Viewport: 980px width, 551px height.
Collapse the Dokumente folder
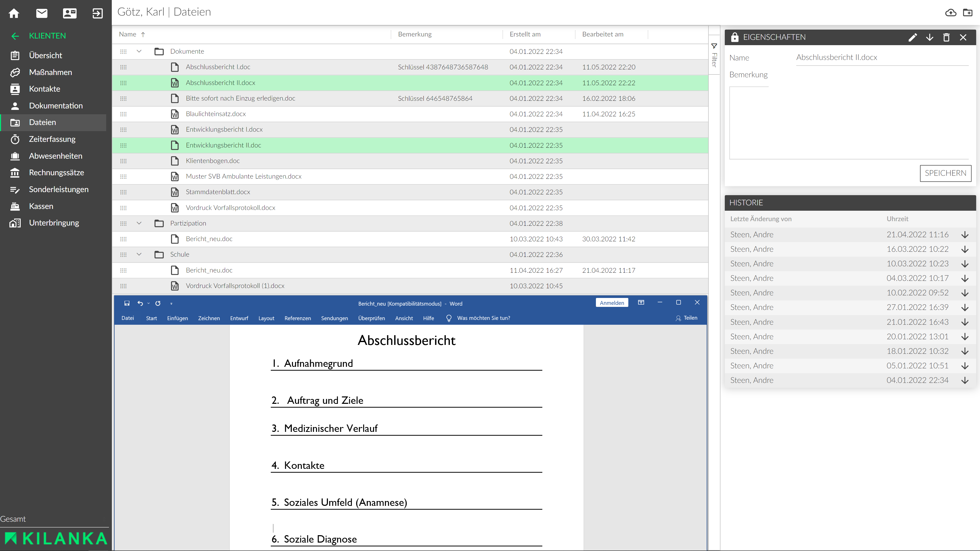[x=139, y=51]
